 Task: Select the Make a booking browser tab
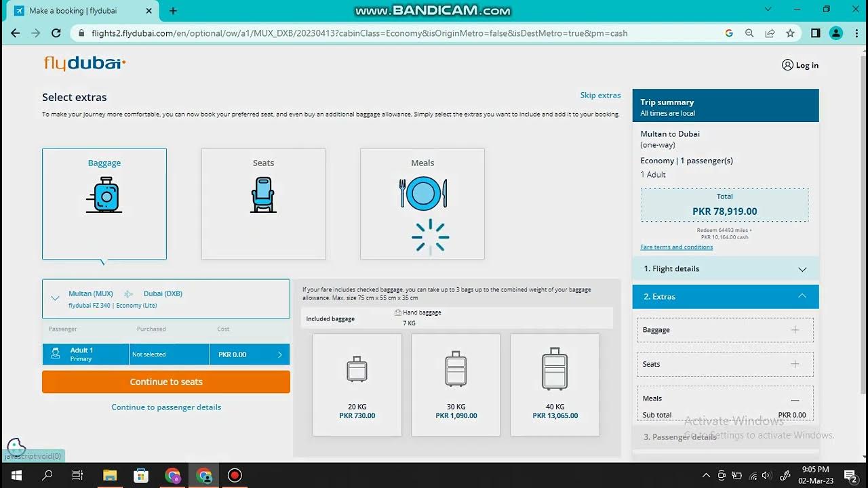[x=83, y=11]
